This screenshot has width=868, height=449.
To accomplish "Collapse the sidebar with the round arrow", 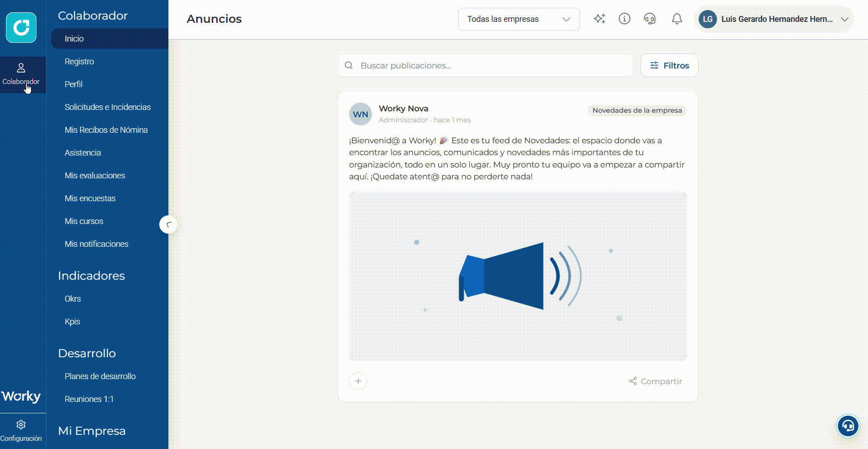I will click(168, 224).
